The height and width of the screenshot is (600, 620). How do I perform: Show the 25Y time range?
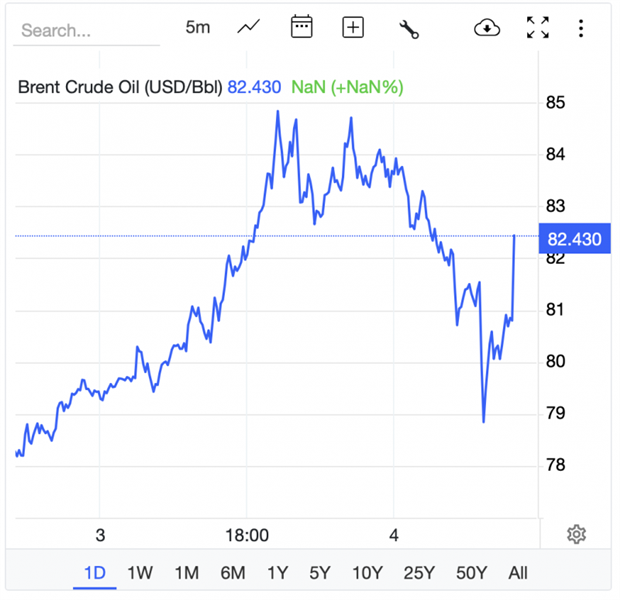pos(419,573)
